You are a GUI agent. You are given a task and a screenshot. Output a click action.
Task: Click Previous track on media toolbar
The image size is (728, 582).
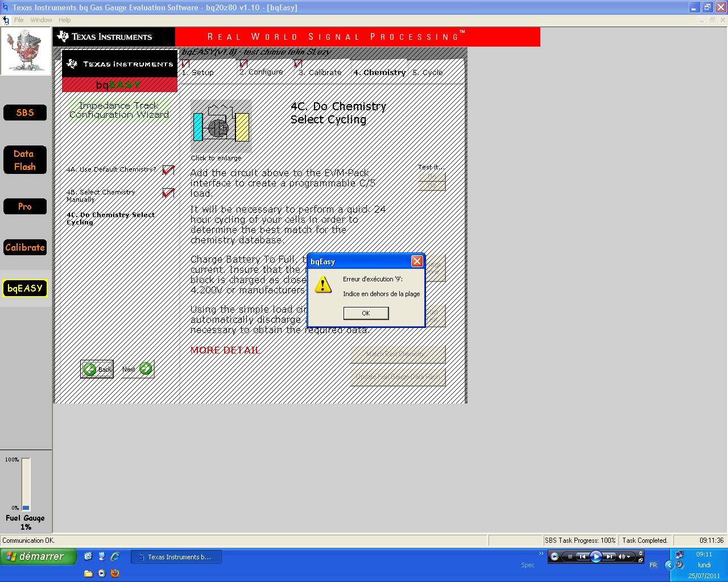point(582,557)
